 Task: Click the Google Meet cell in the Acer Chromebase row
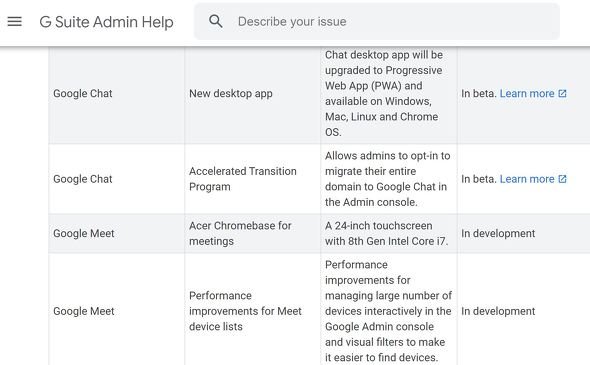(x=117, y=233)
